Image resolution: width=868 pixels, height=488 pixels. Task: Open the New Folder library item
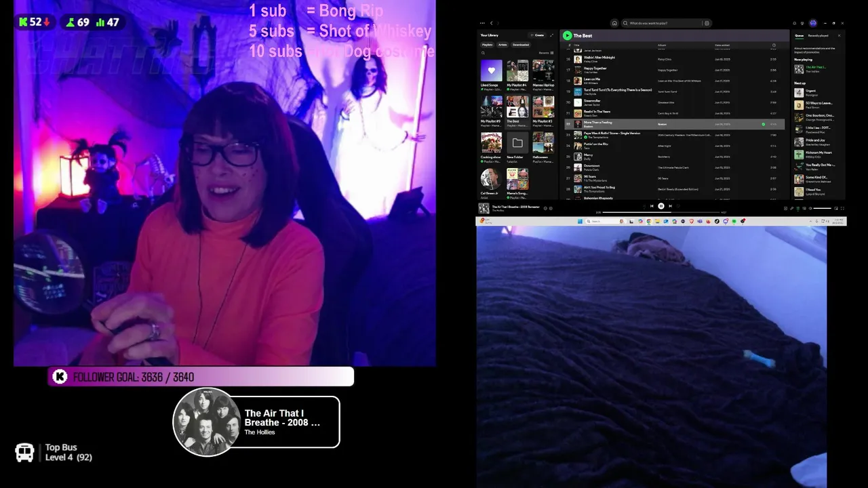517,147
